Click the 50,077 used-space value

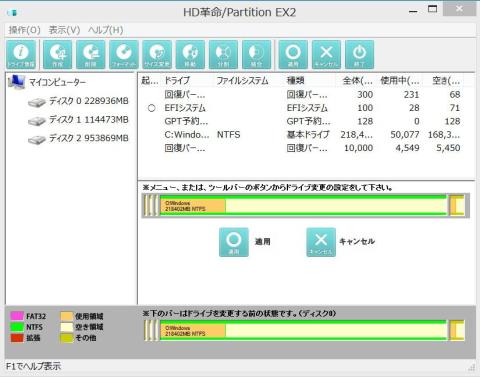pyautogui.click(x=405, y=135)
